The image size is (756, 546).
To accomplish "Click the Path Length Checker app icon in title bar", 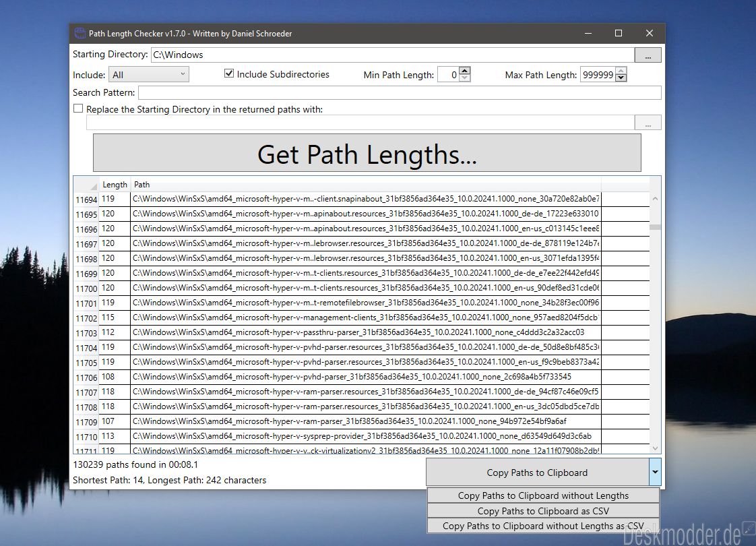I will pyautogui.click(x=80, y=33).
